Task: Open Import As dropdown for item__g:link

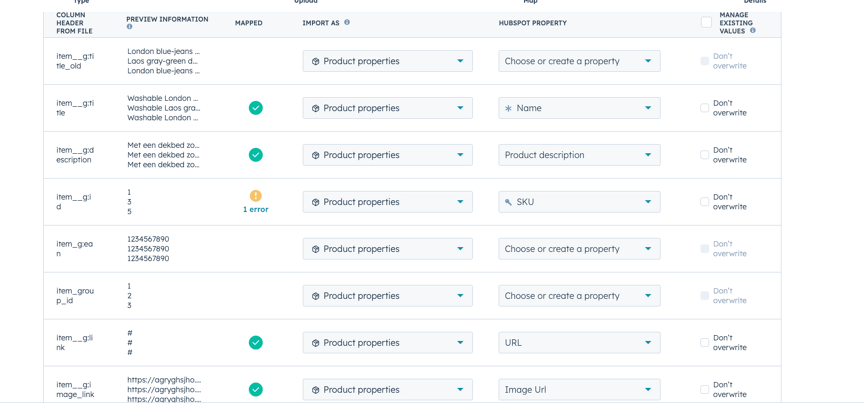Action: pos(387,342)
